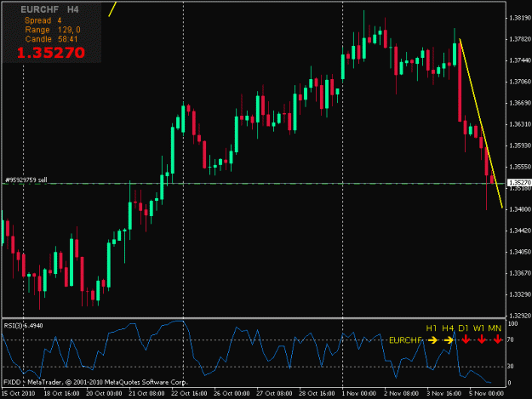The width and height of the screenshot is (532, 399).
Task: Click the 5 Nov 00:00 time label
Action: click(x=487, y=394)
